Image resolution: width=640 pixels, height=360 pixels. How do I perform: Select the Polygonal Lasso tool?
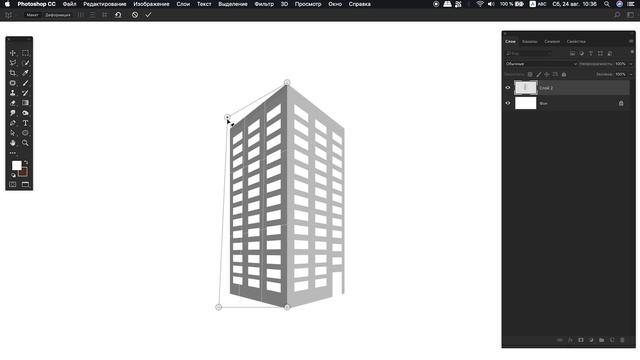(13, 63)
